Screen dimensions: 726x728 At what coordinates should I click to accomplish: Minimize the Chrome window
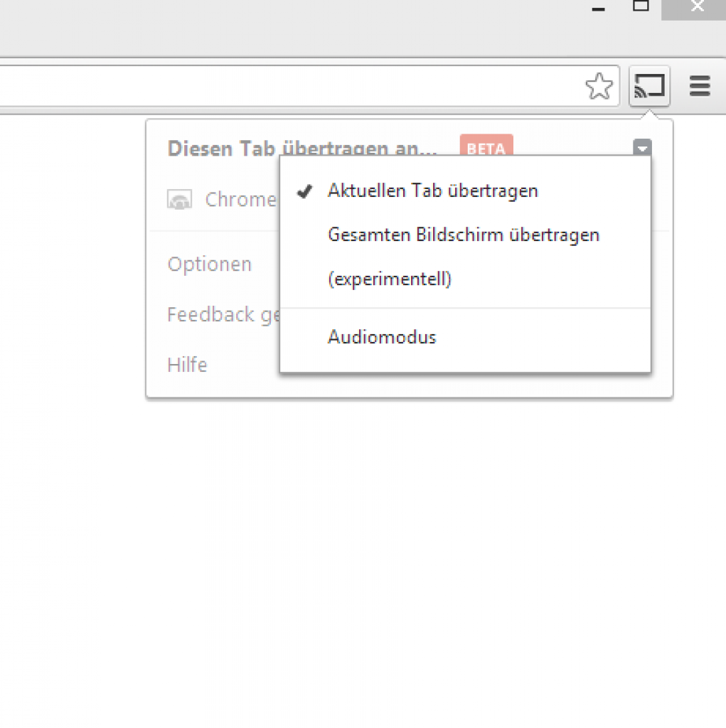598,9
